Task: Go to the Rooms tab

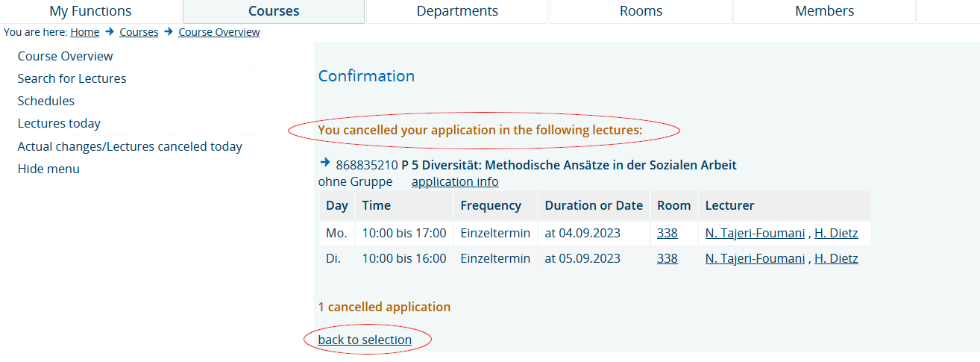Action: pyautogui.click(x=641, y=11)
